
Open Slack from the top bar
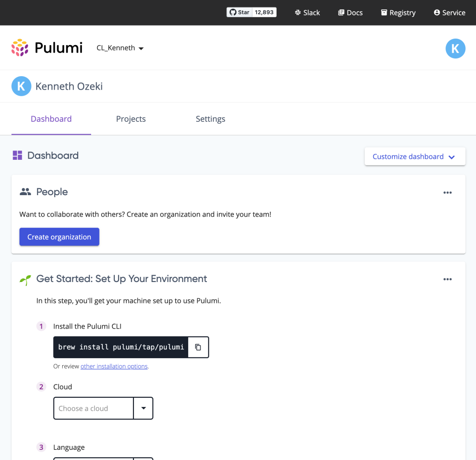(307, 13)
